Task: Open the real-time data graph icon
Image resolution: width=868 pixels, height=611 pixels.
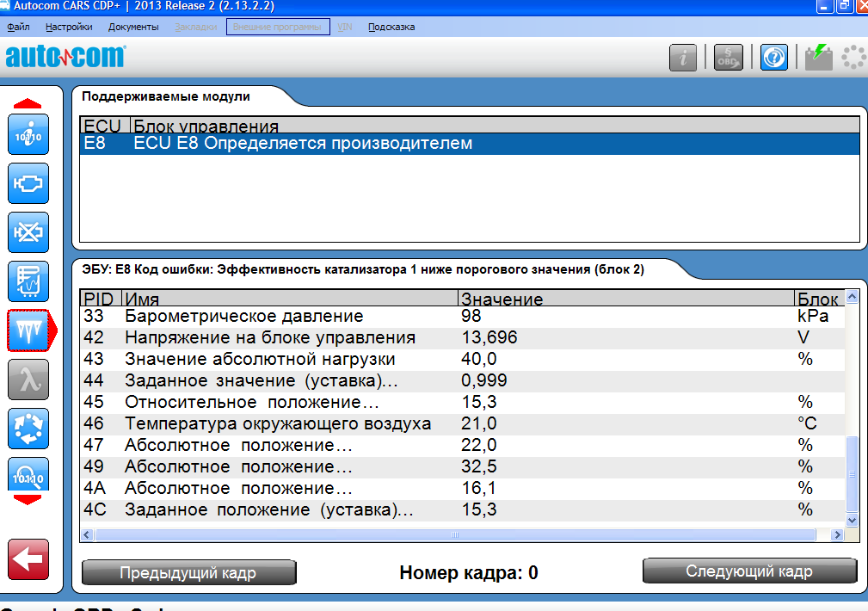Action: [x=28, y=280]
